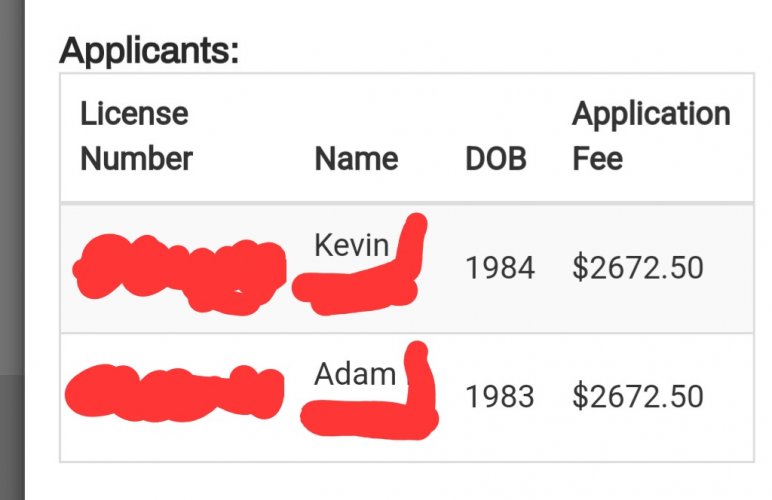Click the 1983 date of birth
772x500 pixels.
pos(500,397)
